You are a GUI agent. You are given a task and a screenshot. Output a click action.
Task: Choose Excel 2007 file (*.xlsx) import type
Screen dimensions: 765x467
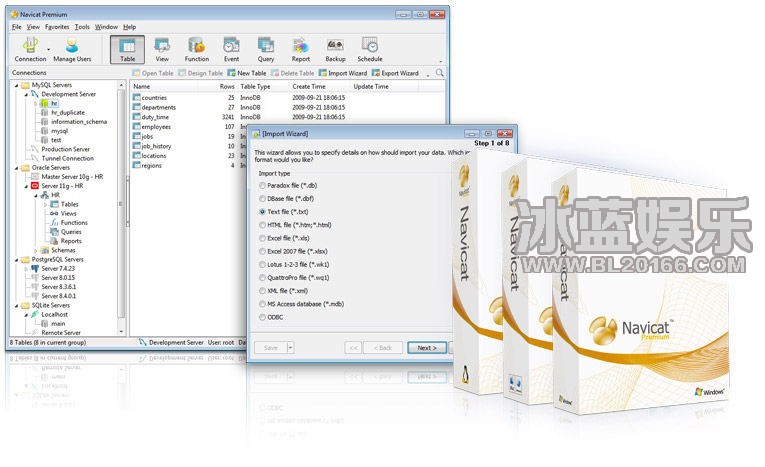point(293,251)
